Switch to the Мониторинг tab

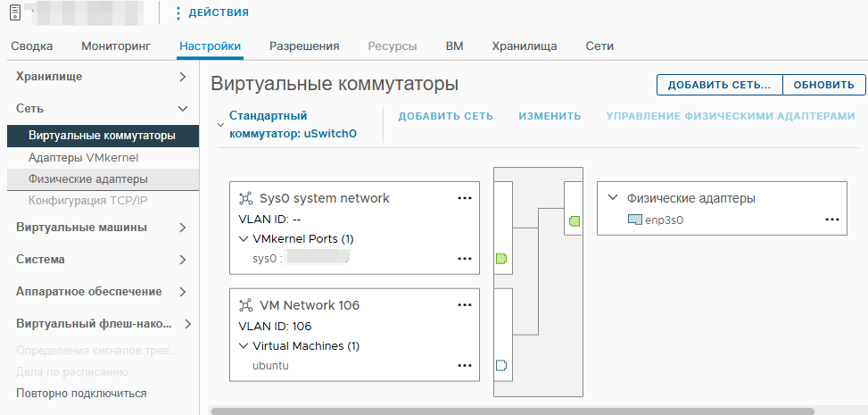tap(116, 46)
